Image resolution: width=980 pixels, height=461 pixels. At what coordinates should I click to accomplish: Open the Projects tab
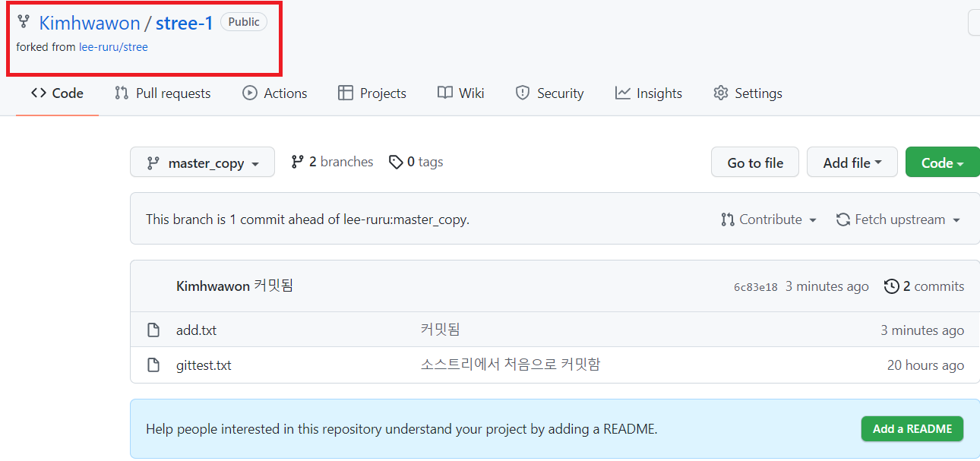pos(372,93)
